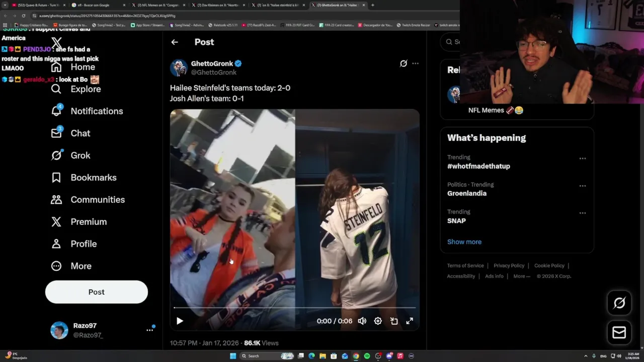
Task: Open Communities icon in sidebar
Action: pyautogui.click(x=56, y=200)
